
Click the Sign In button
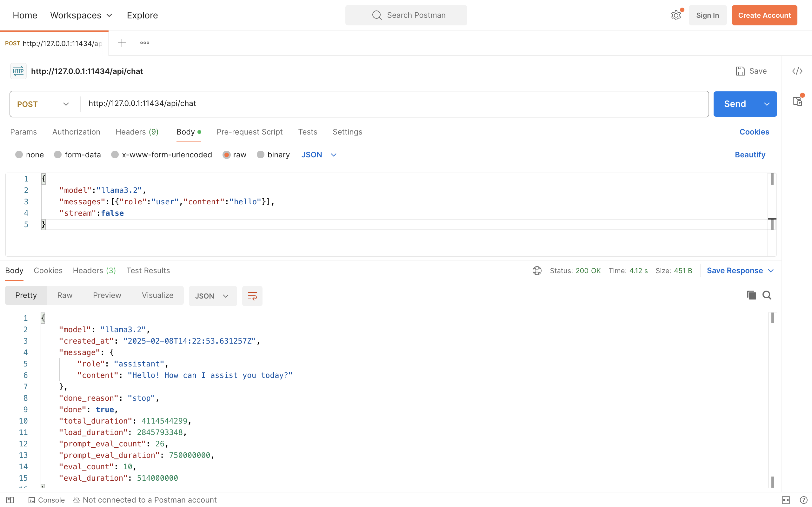[707, 15]
